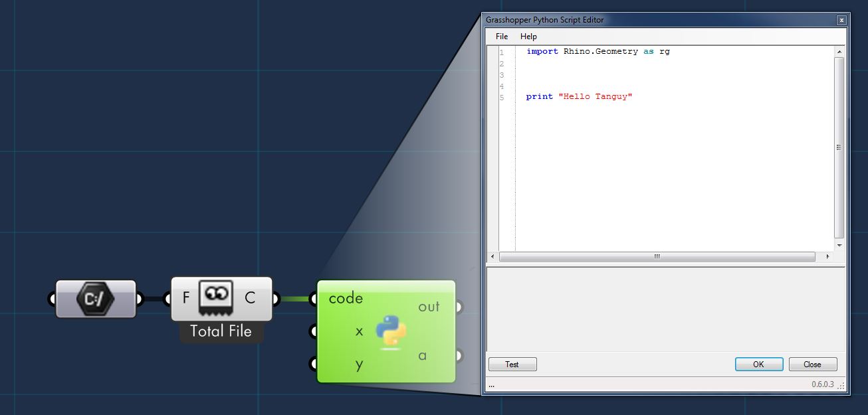Click the right arrow of the horizontal scrollbar
Screen dimensions: 868x415
point(827,256)
